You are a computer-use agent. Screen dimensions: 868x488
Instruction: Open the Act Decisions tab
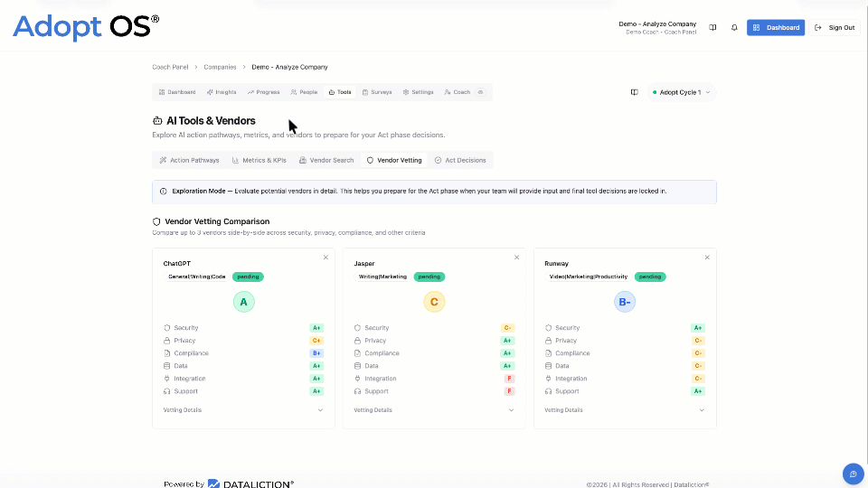pos(460,160)
